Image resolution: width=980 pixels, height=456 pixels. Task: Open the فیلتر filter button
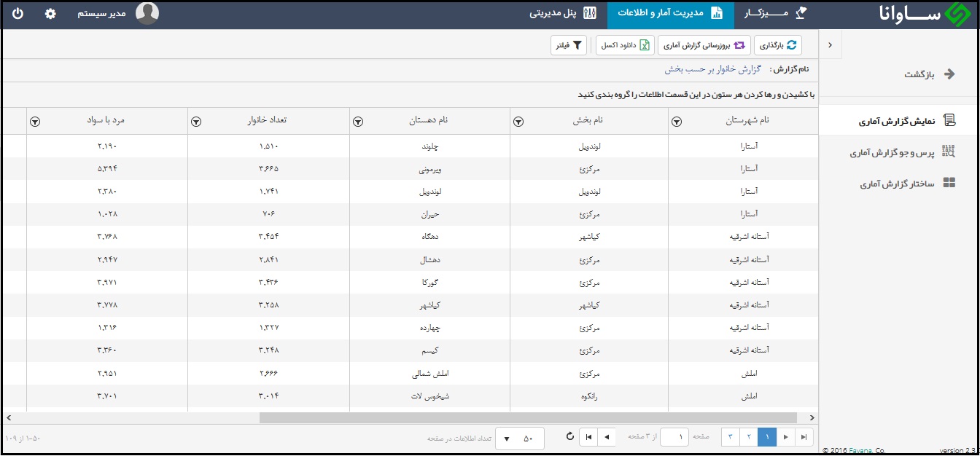pyautogui.click(x=569, y=45)
